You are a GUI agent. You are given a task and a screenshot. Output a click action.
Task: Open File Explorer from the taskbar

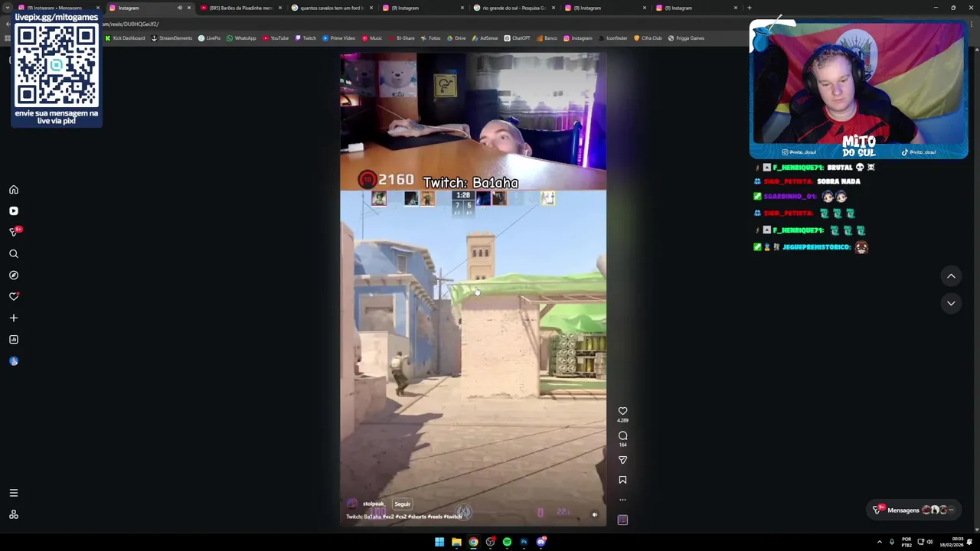coord(456,543)
